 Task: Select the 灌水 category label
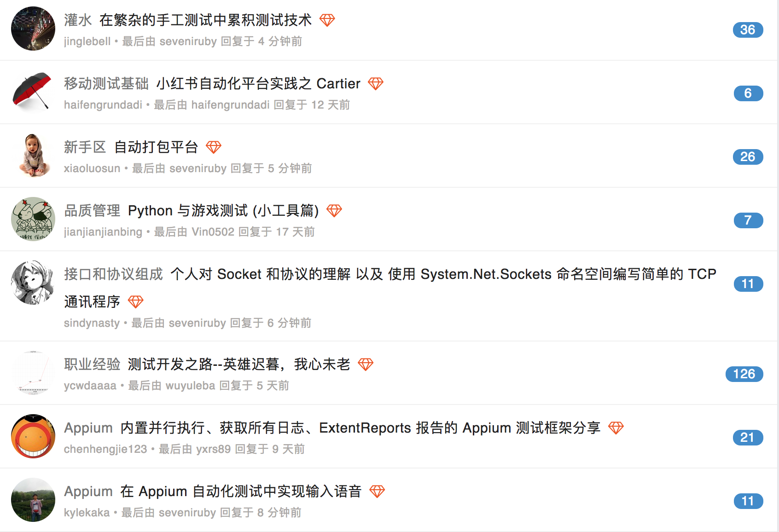tap(78, 20)
